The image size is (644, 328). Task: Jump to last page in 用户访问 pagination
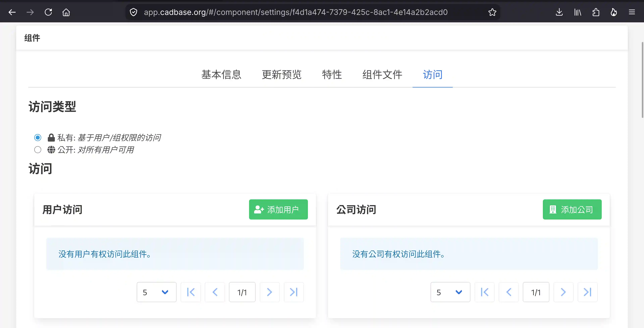point(294,292)
